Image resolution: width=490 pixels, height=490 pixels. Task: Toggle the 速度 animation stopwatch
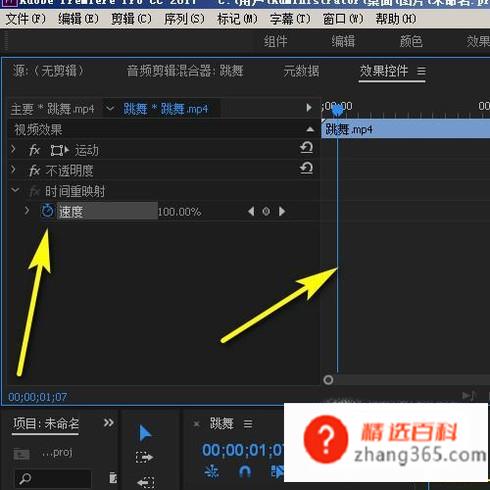tap(47, 211)
